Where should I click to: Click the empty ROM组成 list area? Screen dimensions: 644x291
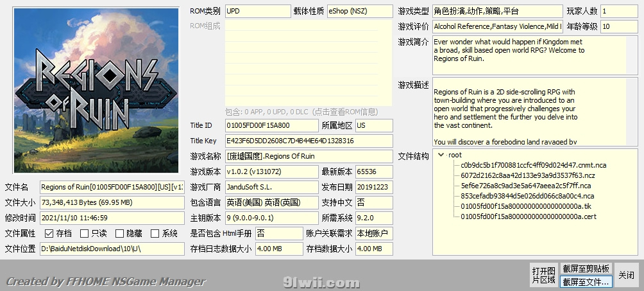(309, 64)
